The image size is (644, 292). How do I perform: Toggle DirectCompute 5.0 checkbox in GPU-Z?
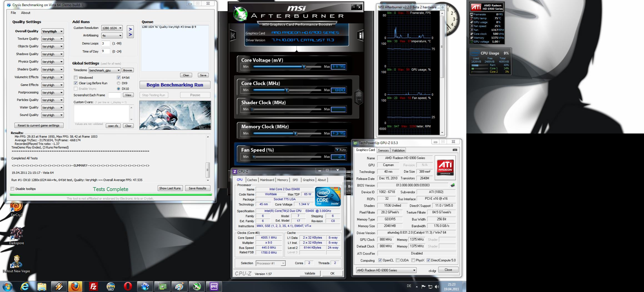[429, 260]
